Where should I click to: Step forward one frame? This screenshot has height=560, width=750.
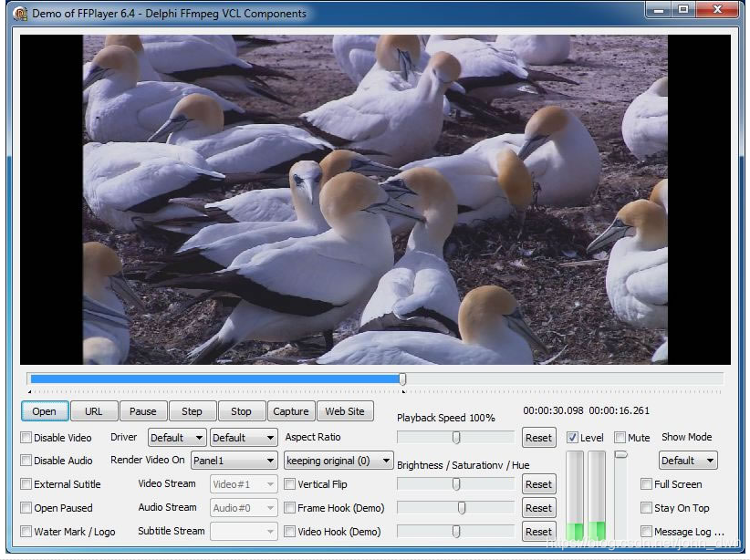tap(192, 410)
